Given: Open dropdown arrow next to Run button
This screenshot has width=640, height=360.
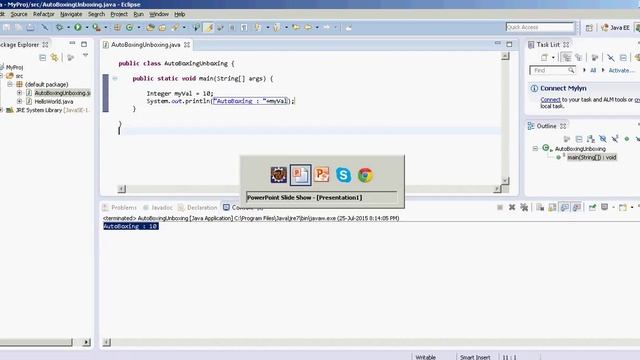Looking at the screenshot, I should pos(87,27).
